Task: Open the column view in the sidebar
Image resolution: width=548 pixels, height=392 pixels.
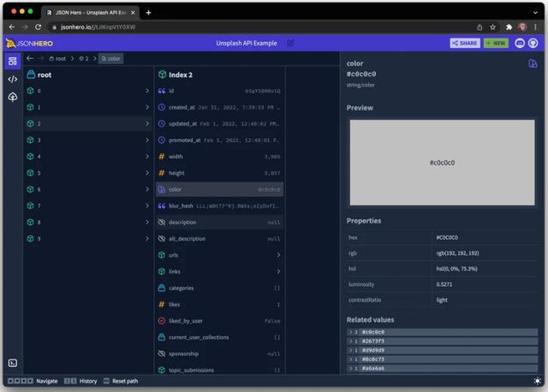Action: [12, 62]
